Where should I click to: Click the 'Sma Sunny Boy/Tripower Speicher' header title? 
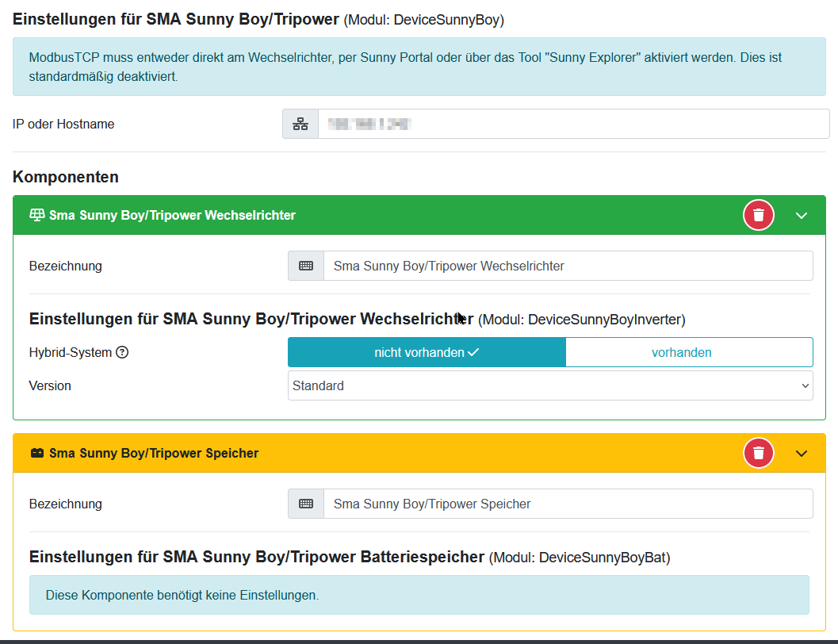coord(154,453)
